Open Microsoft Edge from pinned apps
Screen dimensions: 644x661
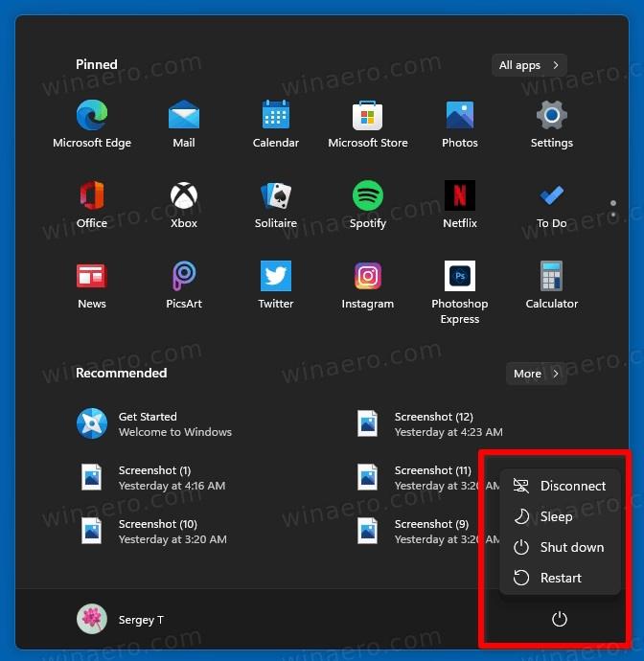coord(92,117)
